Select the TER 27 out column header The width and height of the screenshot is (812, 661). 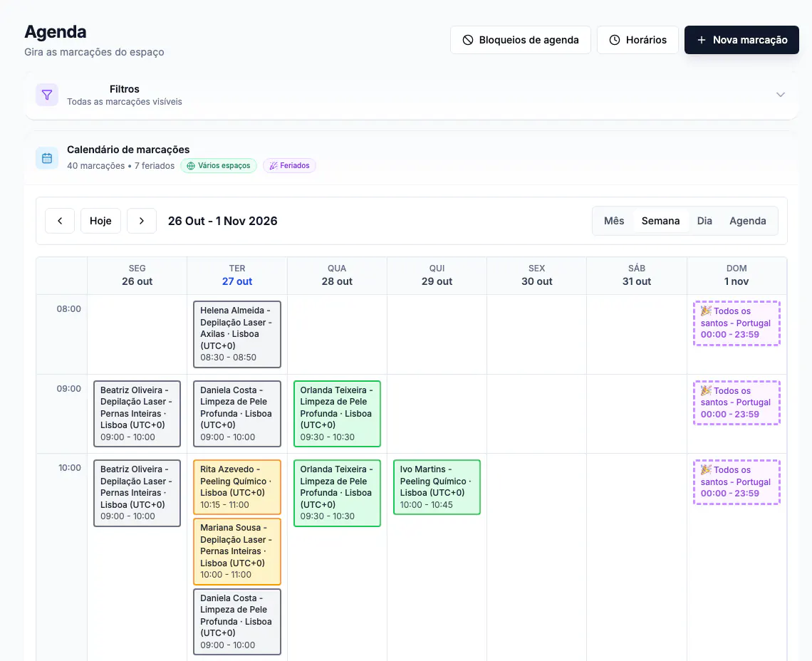coord(237,276)
